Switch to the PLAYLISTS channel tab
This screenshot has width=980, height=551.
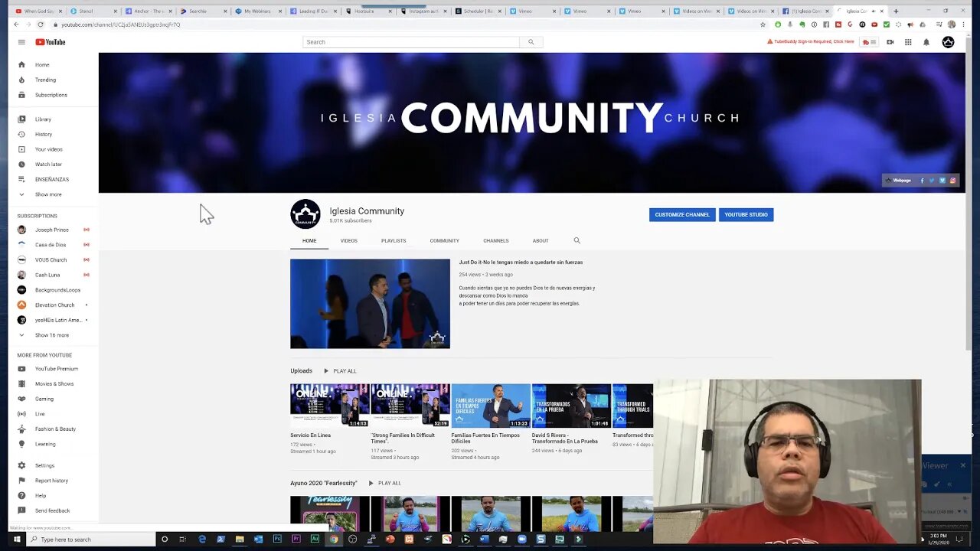pyautogui.click(x=394, y=240)
